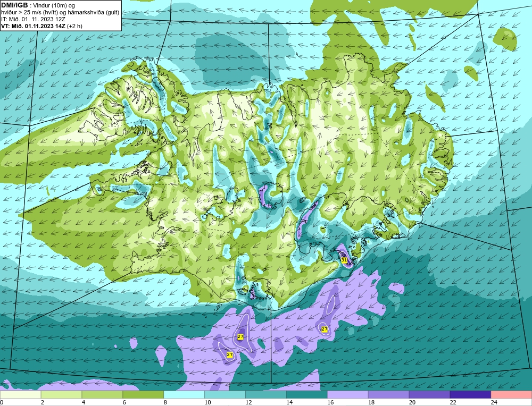The height and width of the screenshot is (406, 532).
Task: Select the 8–10 m/s pale cyan legend swatch
Action: coord(184,395)
